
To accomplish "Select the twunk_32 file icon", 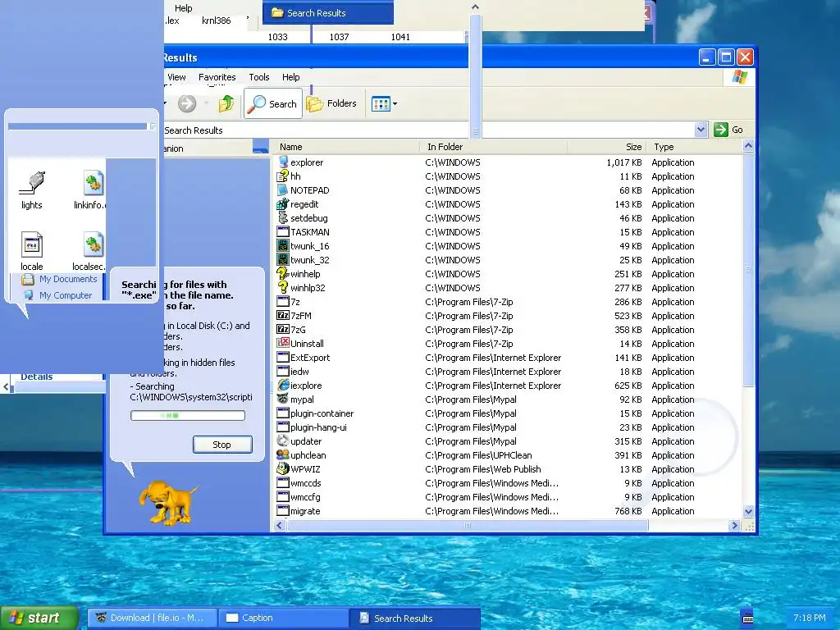I will (x=283, y=259).
